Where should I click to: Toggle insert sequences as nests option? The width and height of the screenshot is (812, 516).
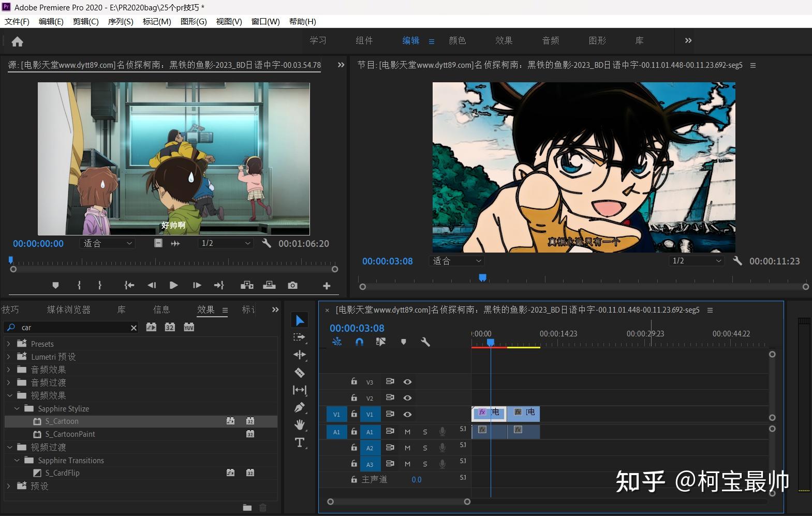[x=337, y=342]
